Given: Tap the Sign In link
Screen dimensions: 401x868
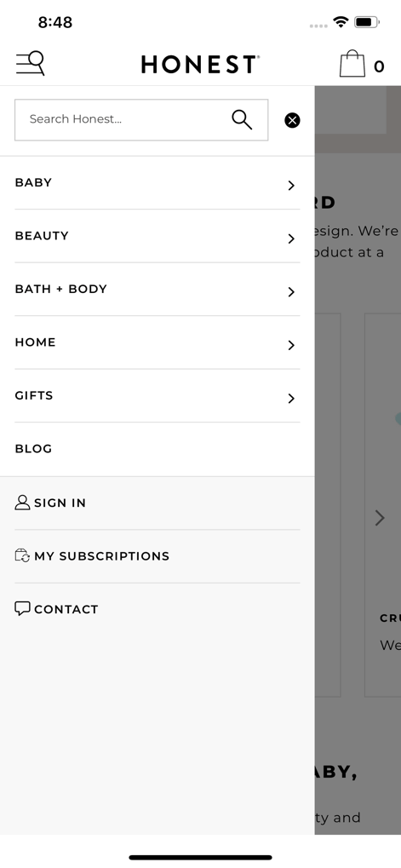Looking at the screenshot, I should (x=60, y=503).
